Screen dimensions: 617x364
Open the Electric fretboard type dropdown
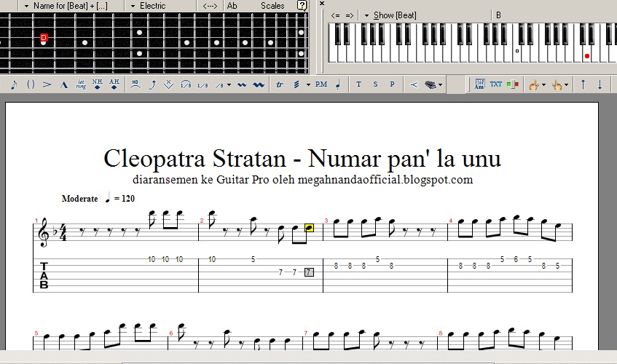click(x=133, y=6)
